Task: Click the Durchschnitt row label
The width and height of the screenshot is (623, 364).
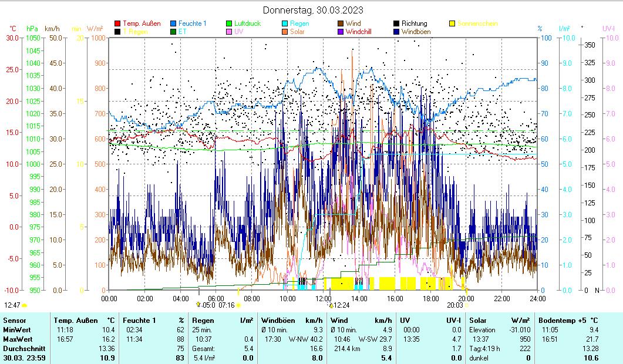Action: (x=22, y=348)
